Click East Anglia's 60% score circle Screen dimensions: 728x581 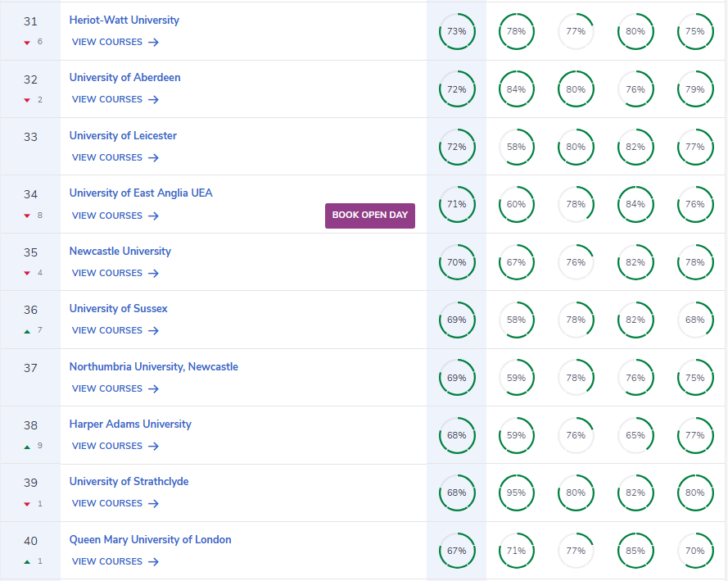(x=516, y=204)
